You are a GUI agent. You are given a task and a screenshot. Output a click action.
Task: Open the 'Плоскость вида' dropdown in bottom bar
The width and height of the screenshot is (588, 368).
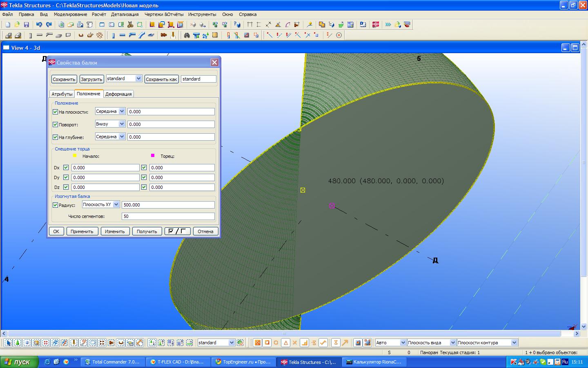pyautogui.click(x=452, y=343)
